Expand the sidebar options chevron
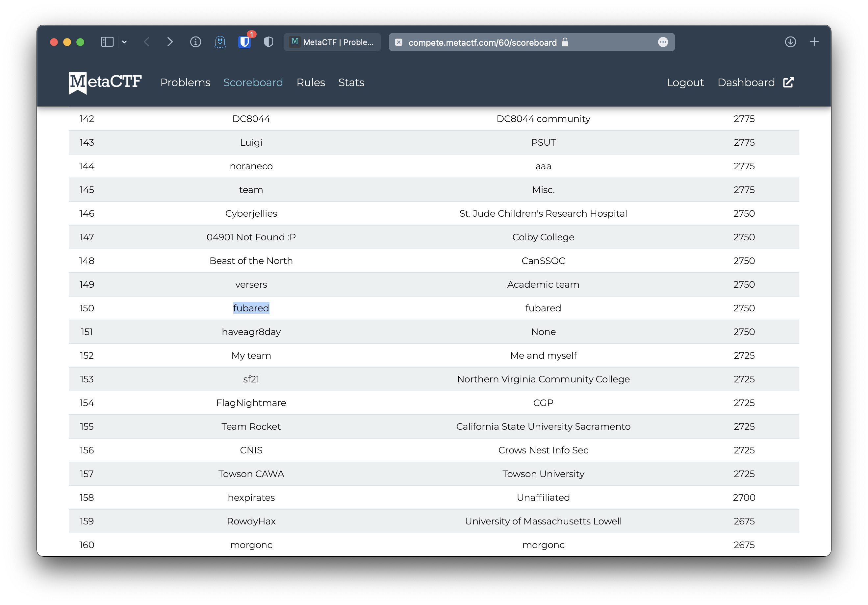 tap(124, 42)
